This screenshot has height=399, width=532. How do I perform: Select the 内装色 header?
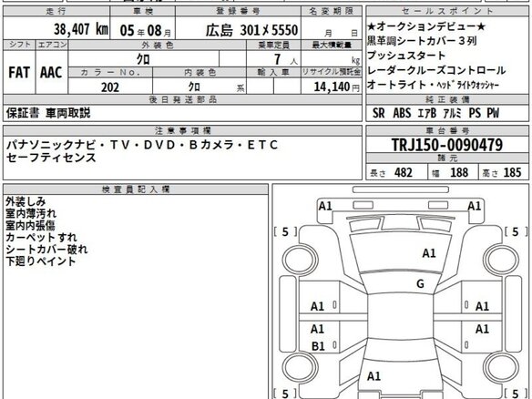tap(199, 72)
